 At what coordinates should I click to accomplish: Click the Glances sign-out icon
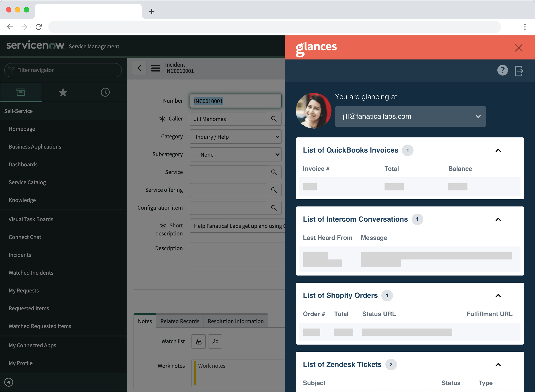(519, 70)
